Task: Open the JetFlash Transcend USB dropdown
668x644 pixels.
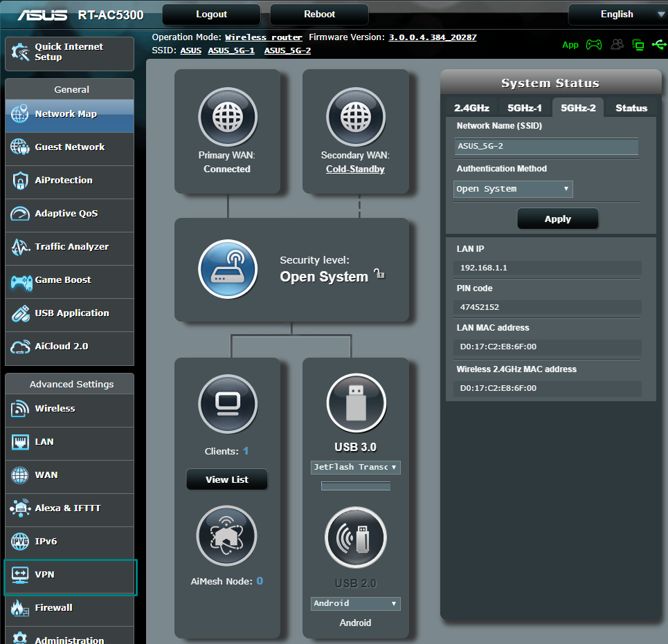Action: [x=355, y=468]
